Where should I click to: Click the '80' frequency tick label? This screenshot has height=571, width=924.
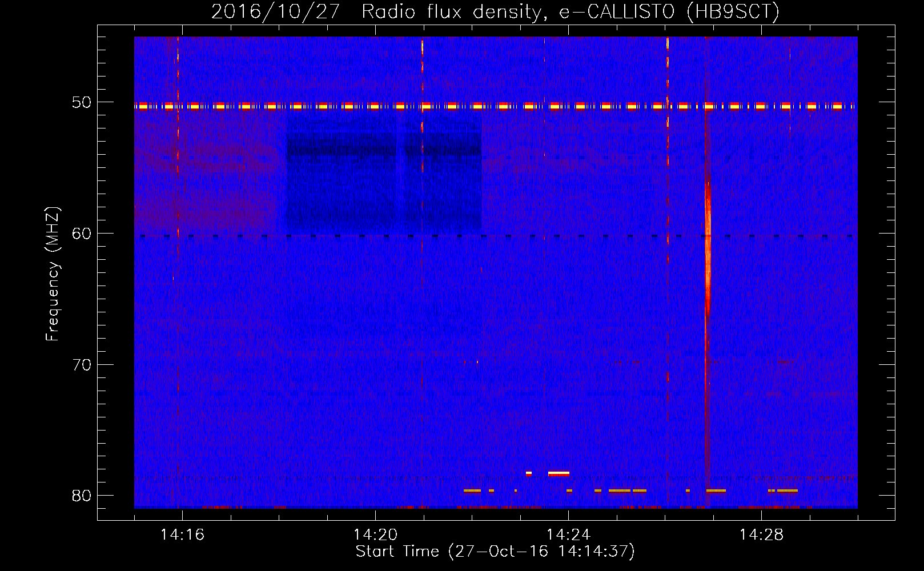(81, 496)
